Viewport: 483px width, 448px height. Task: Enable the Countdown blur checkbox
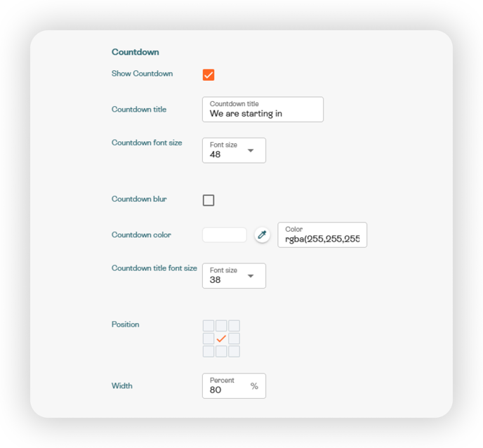pos(209,200)
